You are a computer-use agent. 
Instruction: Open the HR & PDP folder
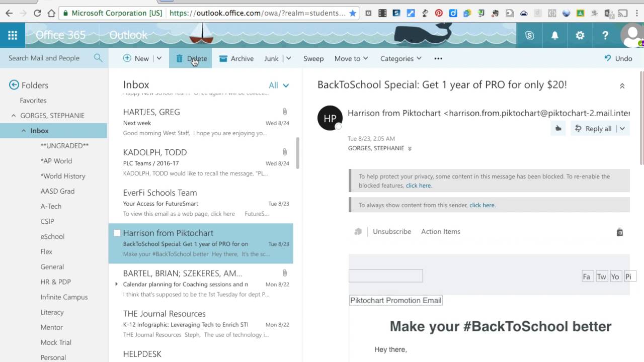click(x=55, y=282)
